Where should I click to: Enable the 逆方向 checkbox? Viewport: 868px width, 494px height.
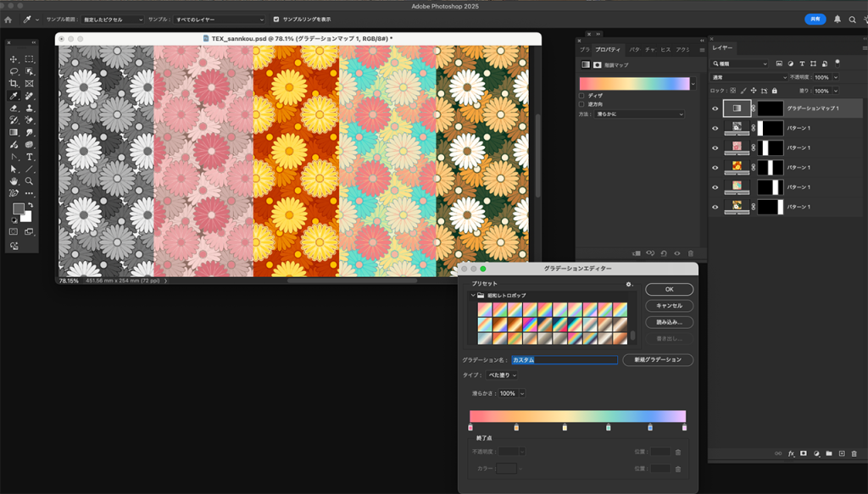[582, 105]
